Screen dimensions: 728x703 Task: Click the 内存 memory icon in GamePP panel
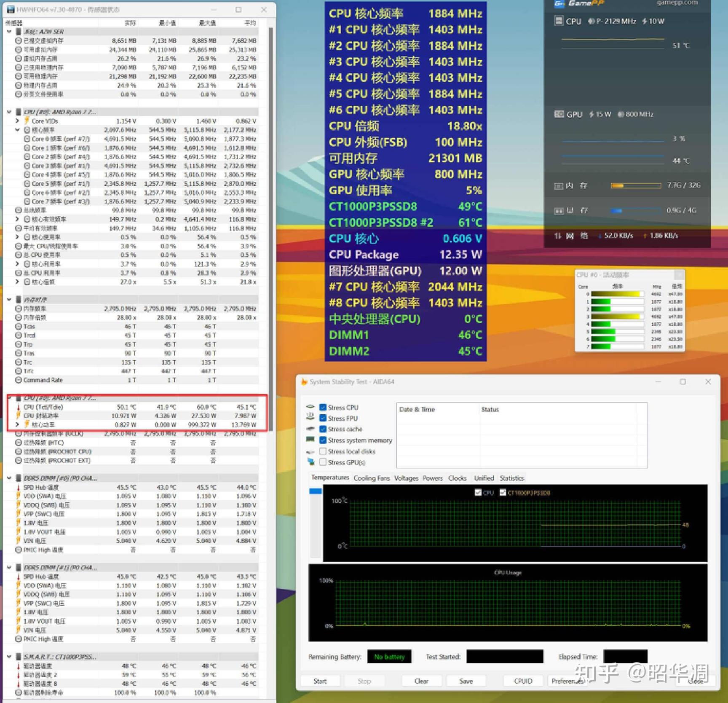pyautogui.click(x=558, y=186)
